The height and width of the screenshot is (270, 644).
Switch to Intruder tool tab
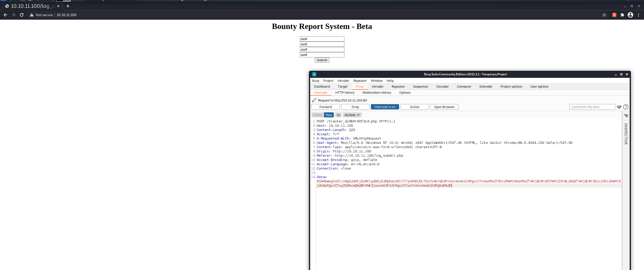(378, 86)
